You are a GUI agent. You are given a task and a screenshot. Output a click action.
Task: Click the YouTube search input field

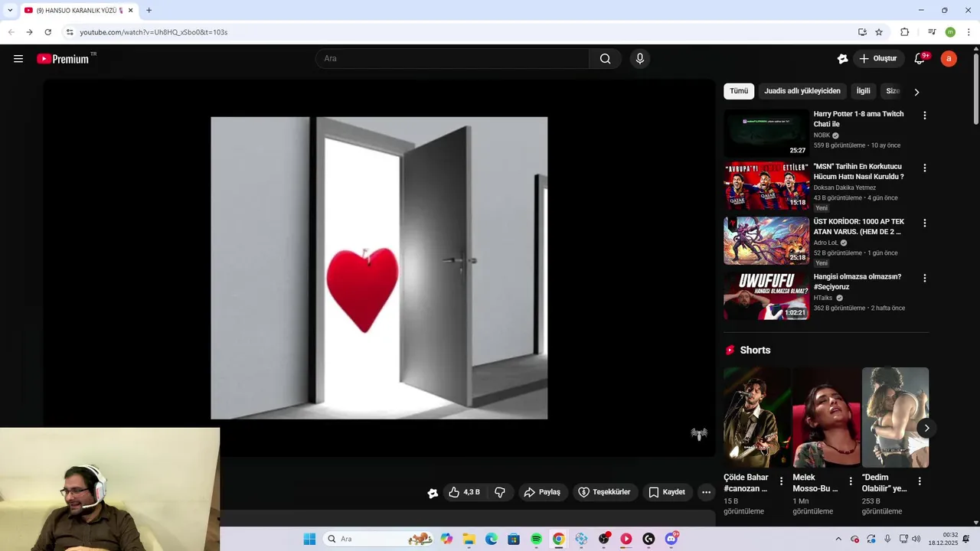452,59
